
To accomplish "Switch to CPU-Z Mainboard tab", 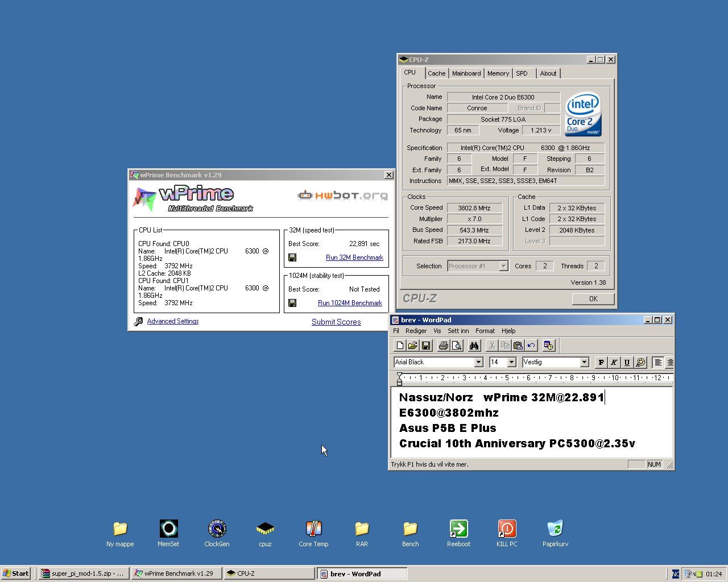I will point(466,73).
